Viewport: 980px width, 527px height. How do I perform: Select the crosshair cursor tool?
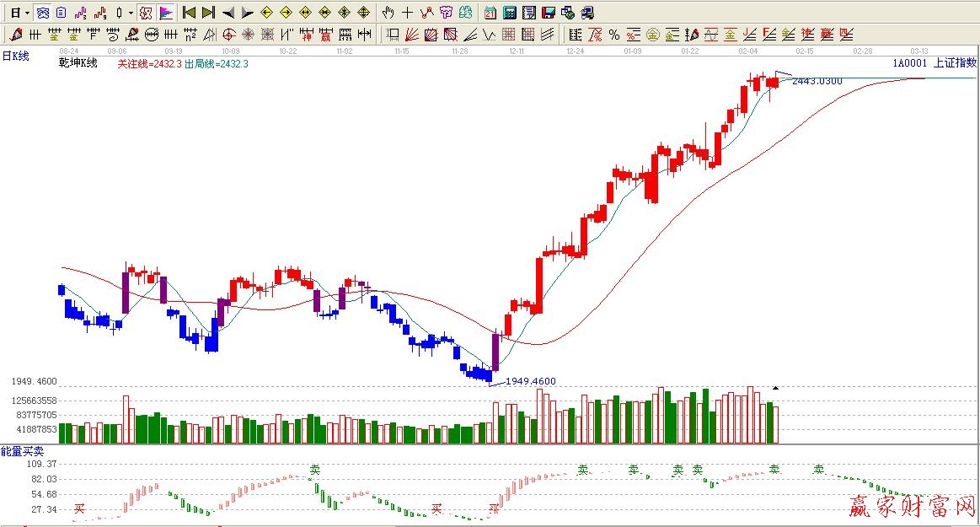click(x=407, y=13)
